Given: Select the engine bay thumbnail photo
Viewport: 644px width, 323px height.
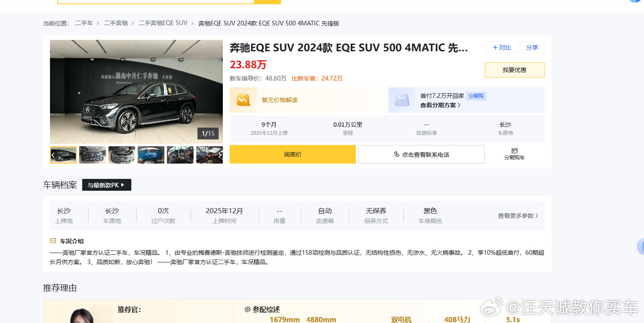Looking at the screenshot, I should pos(122,155).
